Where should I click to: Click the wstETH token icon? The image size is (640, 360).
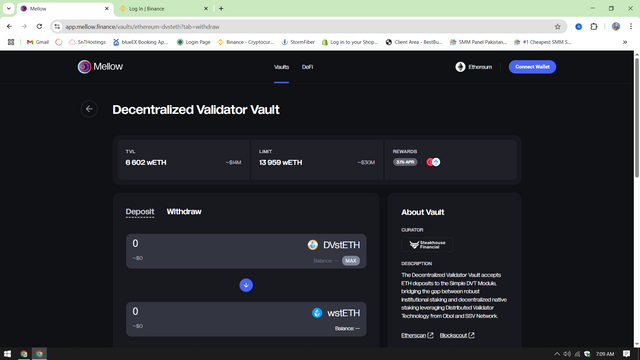[317, 313]
